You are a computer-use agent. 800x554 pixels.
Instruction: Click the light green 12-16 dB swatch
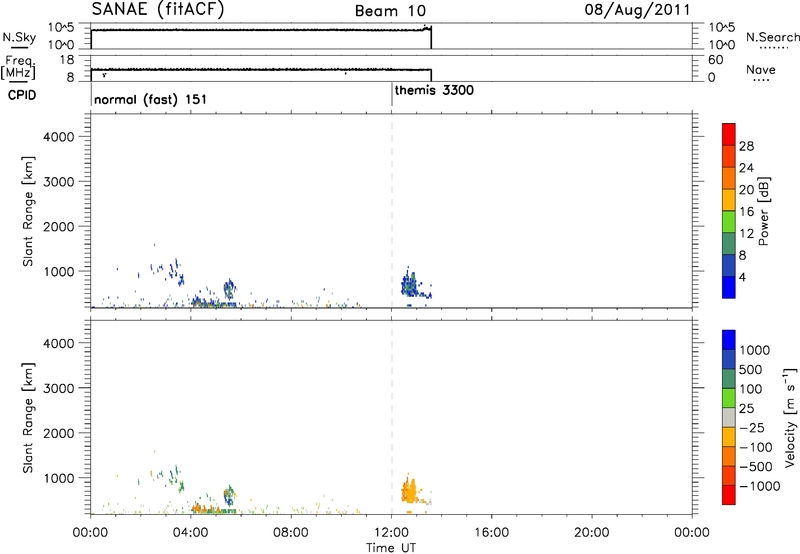[729, 221]
